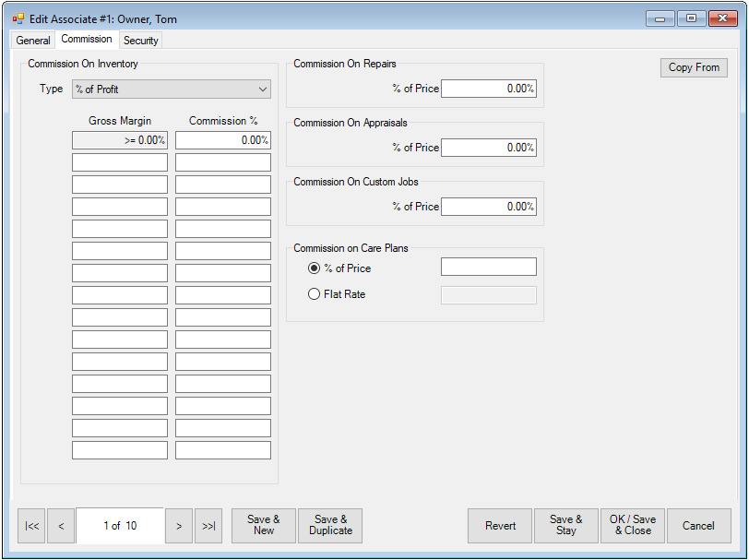Cancel the associate edit

[698, 526]
